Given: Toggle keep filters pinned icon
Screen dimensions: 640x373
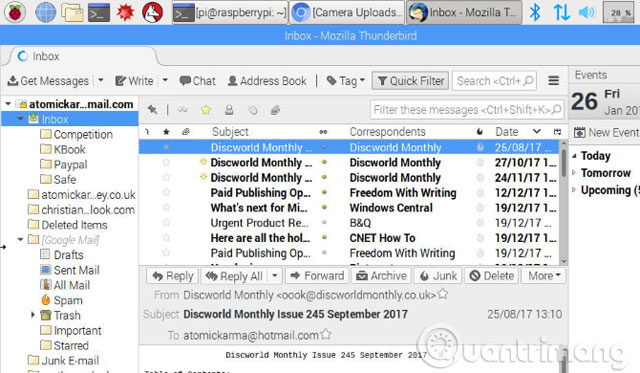Looking at the screenshot, I should point(152,109).
